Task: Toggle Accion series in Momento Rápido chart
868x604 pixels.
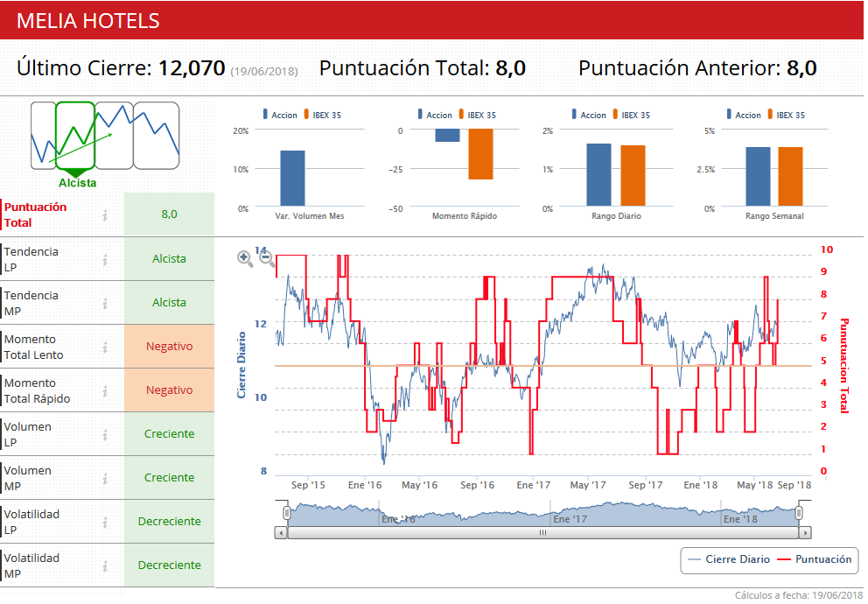Action: tap(435, 115)
